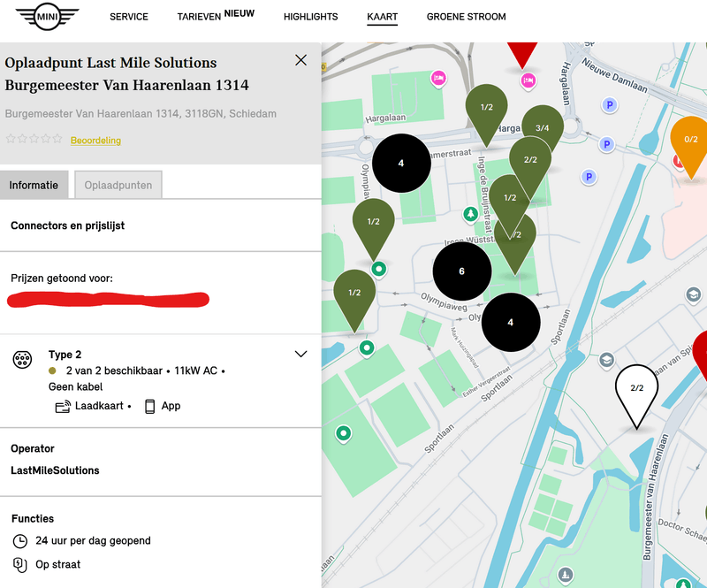Click '2 van 2 beschikbaar' availability text
Image resolution: width=707 pixels, height=588 pixels.
114,371
